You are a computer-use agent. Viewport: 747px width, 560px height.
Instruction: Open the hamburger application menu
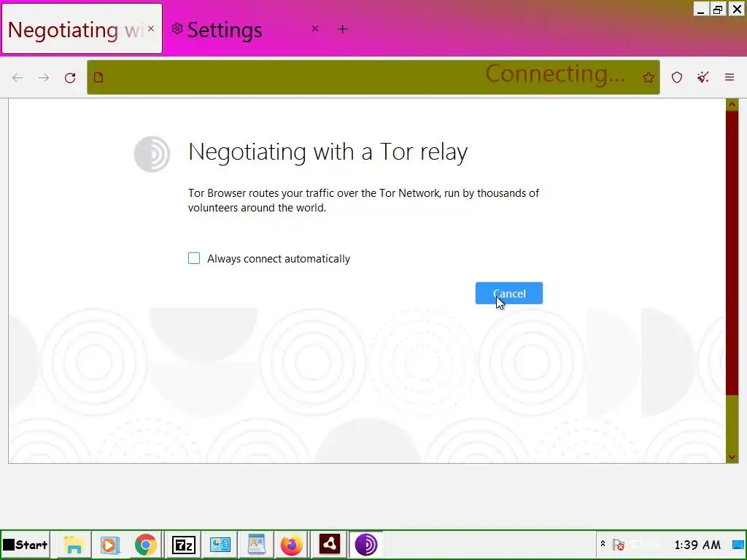pos(729,77)
